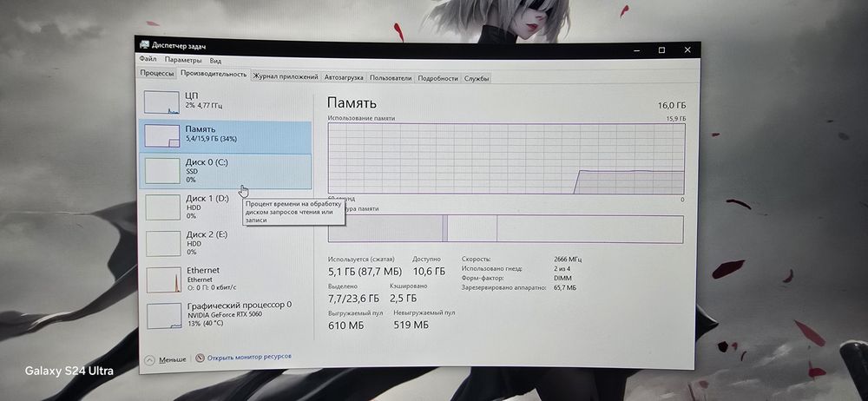Open the Автозагрузка tab
Viewport: 868px width, 401px height.
point(344,77)
